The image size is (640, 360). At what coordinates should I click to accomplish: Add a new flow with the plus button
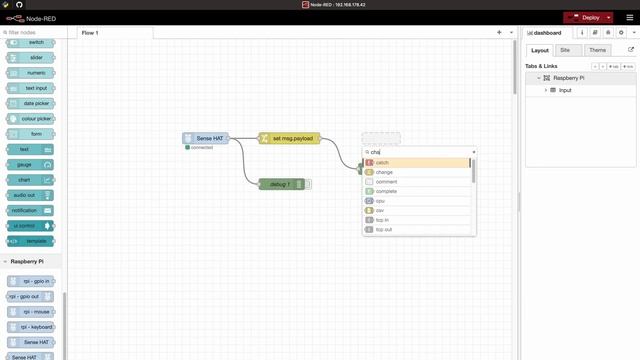[499, 32]
